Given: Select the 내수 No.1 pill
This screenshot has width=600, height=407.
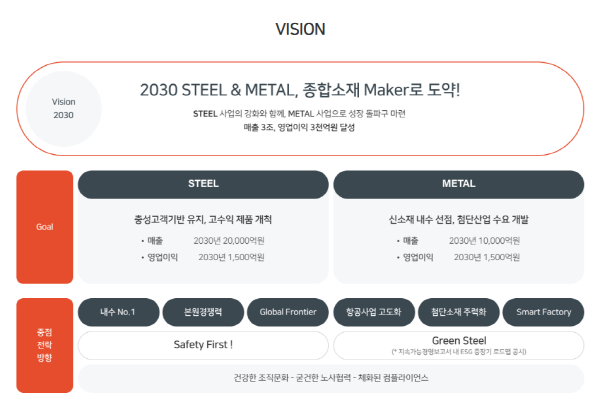Looking at the screenshot, I should tap(119, 312).
